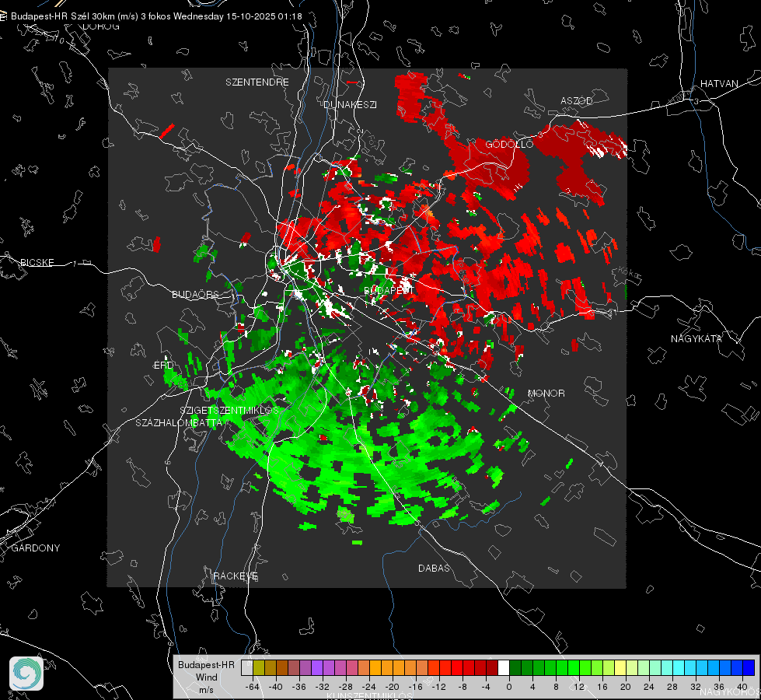Select the DUNAKESZI city label
Image resolution: width=761 pixels, height=700 pixels.
click(x=350, y=104)
